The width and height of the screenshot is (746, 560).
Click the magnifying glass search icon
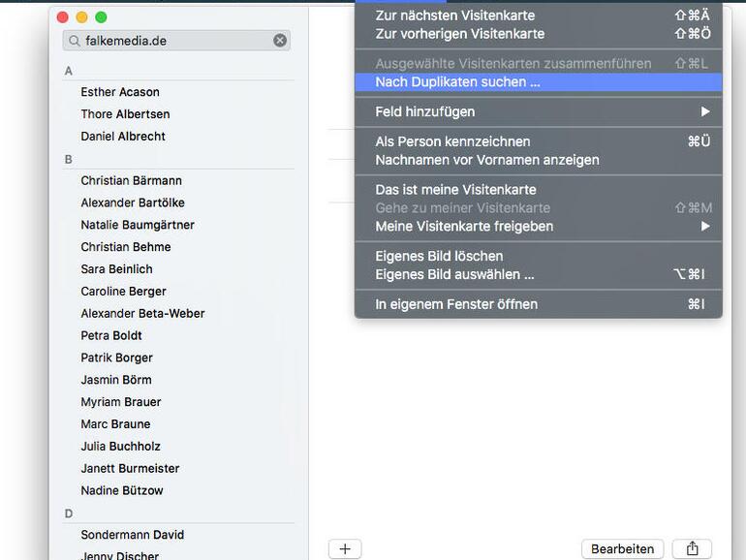[x=74, y=41]
